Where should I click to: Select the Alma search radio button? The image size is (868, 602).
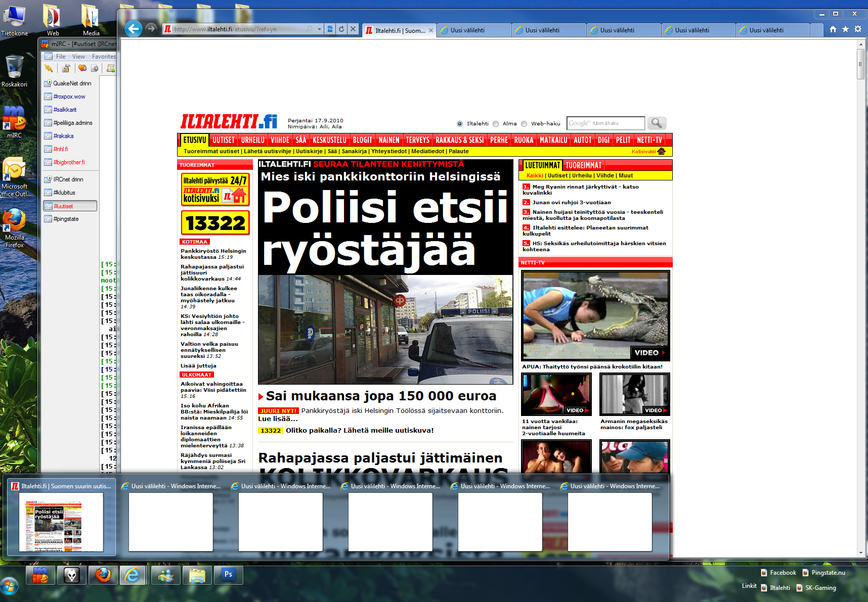[x=496, y=124]
